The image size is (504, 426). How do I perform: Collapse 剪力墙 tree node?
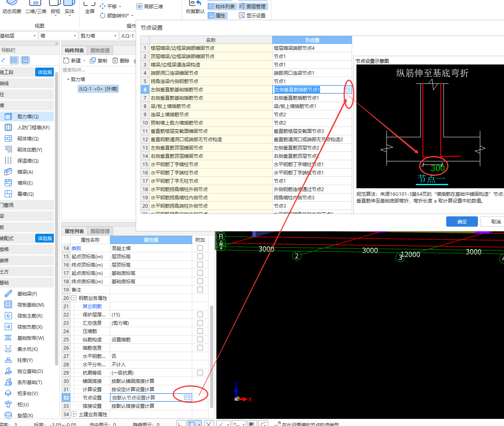(x=68, y=80)
